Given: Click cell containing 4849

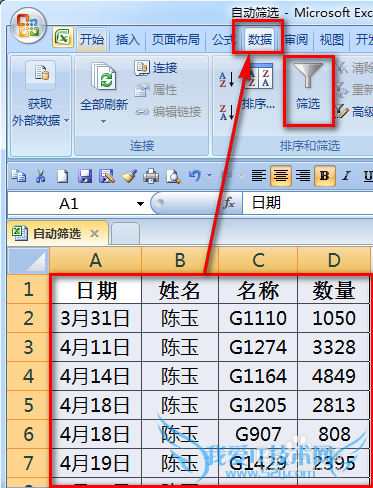Looking at the screenshot, I should click(334, 376).
